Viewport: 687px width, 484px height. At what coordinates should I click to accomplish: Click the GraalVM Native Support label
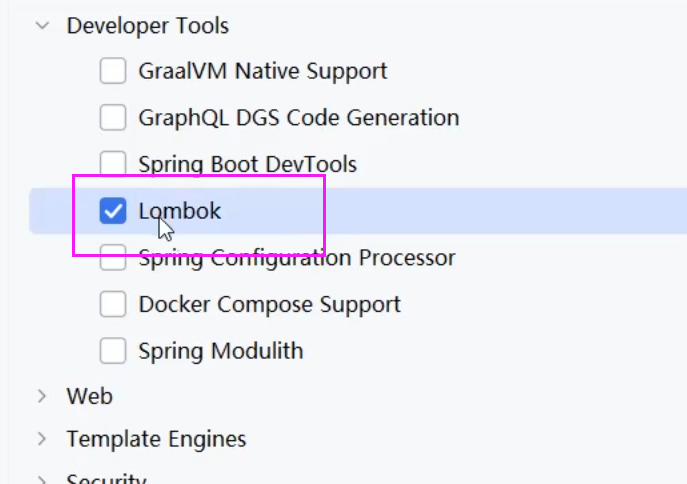click(263, 72)
